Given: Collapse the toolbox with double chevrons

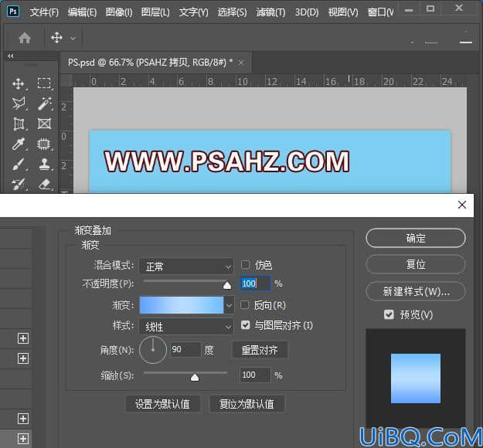Looking at the screenshot, I should coord(11,56).
